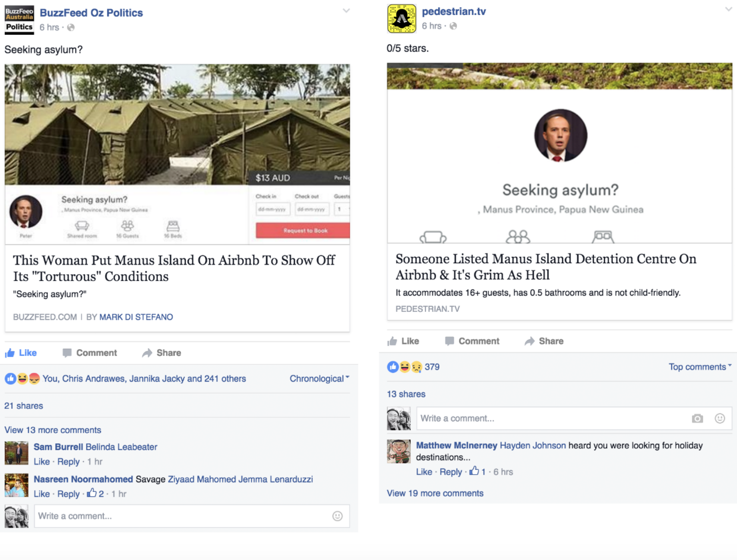737x560 pixels.
Task: Reply to Matthew McInerney's comment
Action: 451,472
